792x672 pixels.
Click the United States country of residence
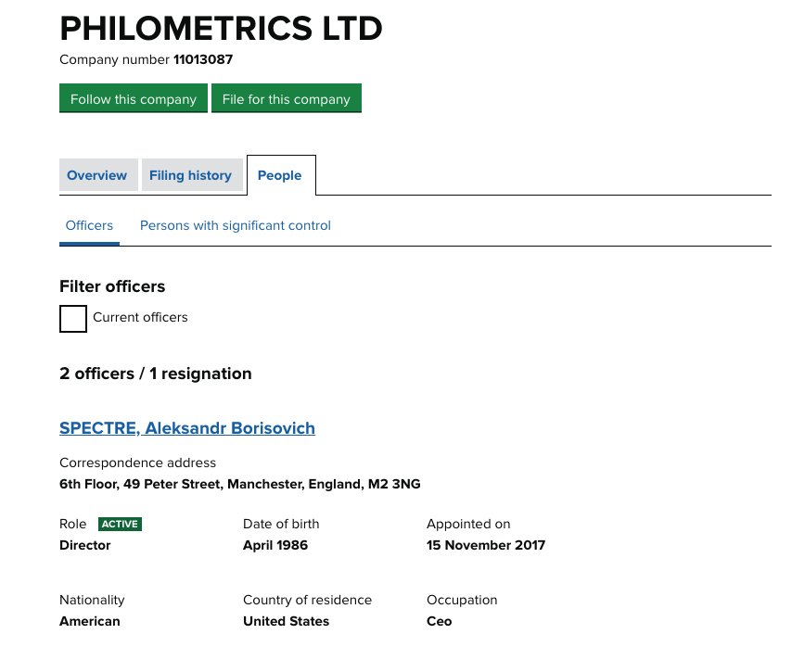point(286,622)
